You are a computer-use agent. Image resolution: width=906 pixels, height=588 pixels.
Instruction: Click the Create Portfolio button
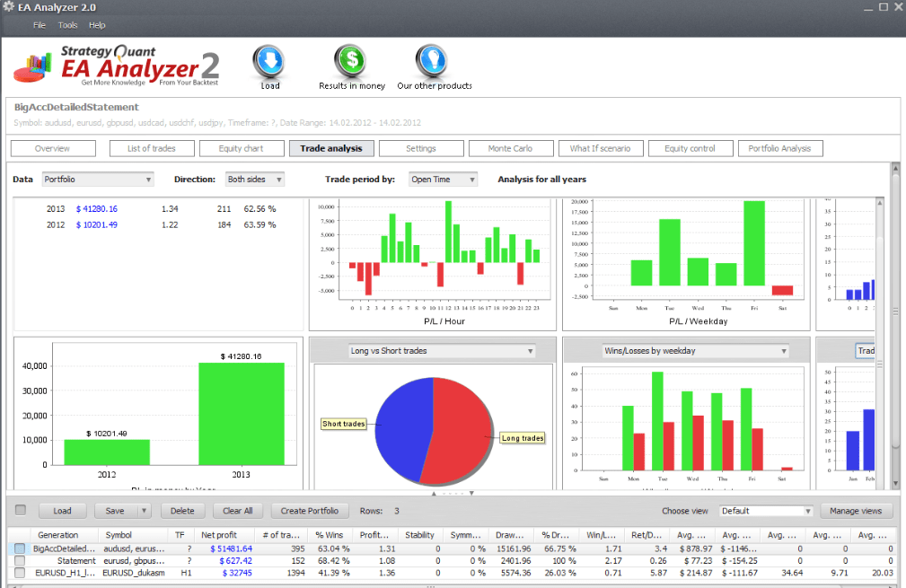coord(310,511)
